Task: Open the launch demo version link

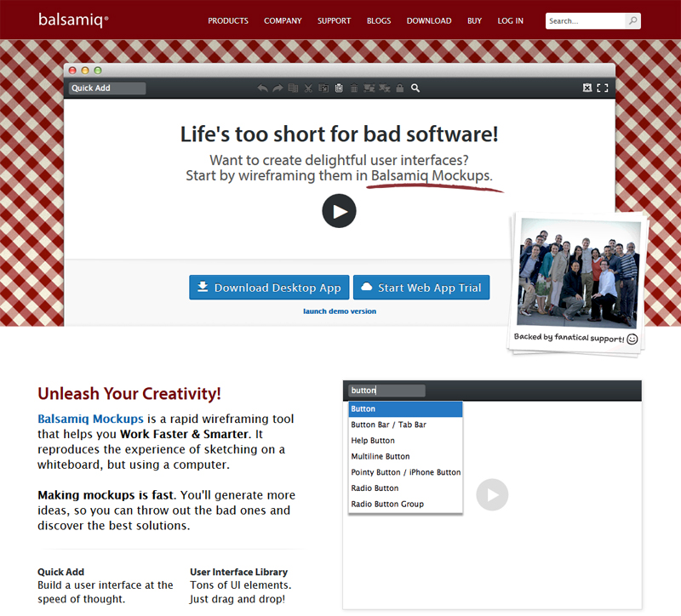Action: pyautogui.click(x=340, y=311)
